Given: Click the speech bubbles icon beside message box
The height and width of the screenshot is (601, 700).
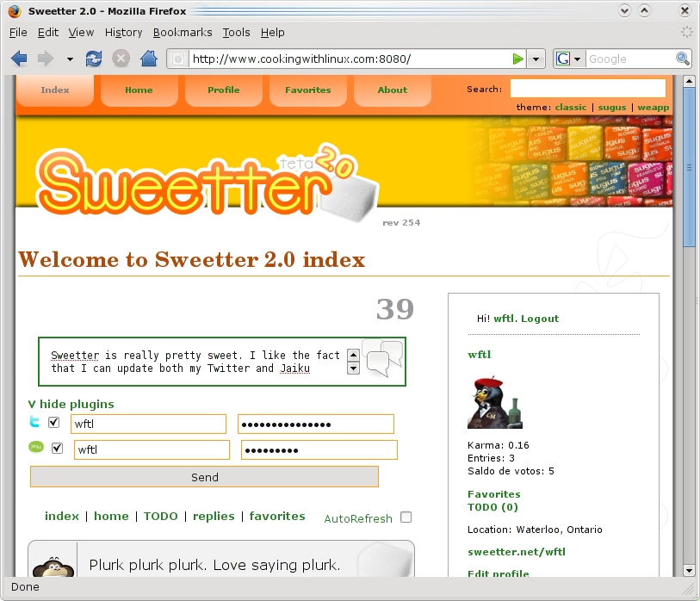Looking at the screenshot, I should coord(384,357).
